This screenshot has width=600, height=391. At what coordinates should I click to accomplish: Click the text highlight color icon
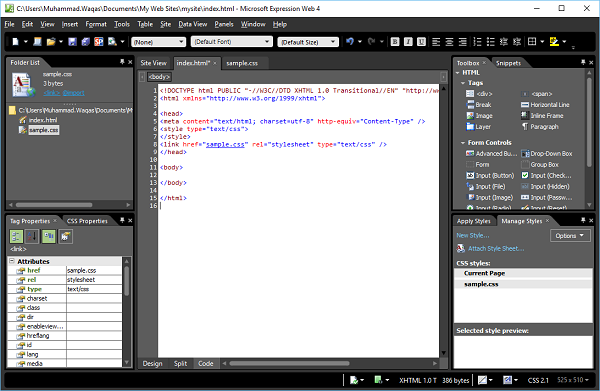pyautogui.click(x=554, y=42)
